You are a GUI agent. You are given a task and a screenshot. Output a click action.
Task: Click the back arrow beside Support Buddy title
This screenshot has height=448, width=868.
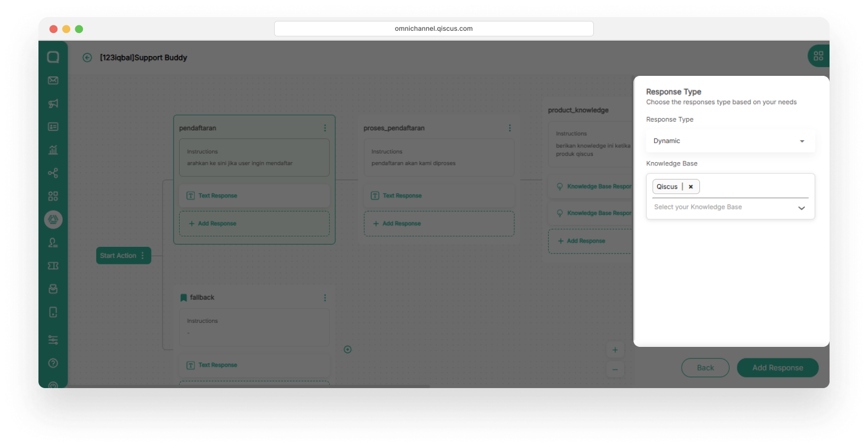pyautogui.click(x=87, y=58)
